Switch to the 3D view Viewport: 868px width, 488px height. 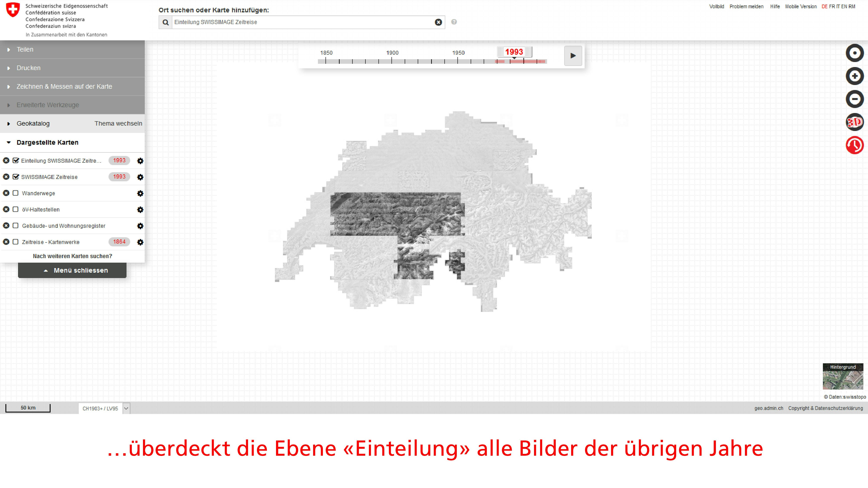[x=855, y=122]
